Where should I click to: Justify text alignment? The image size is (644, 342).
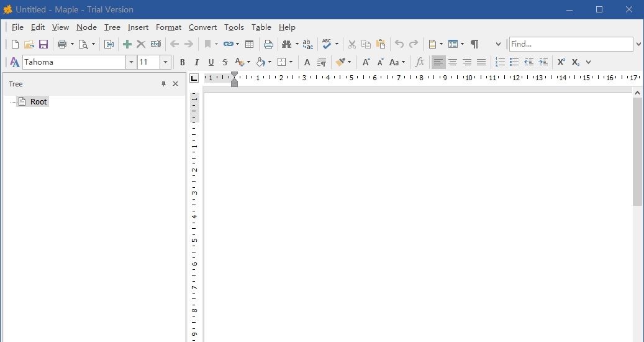pyautogui.click(x=481, y=62)
